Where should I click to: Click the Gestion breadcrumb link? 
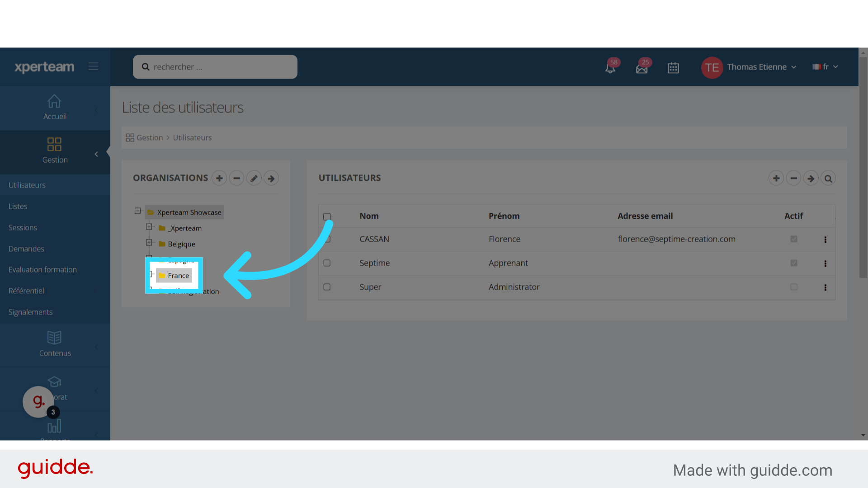point(149,137)
